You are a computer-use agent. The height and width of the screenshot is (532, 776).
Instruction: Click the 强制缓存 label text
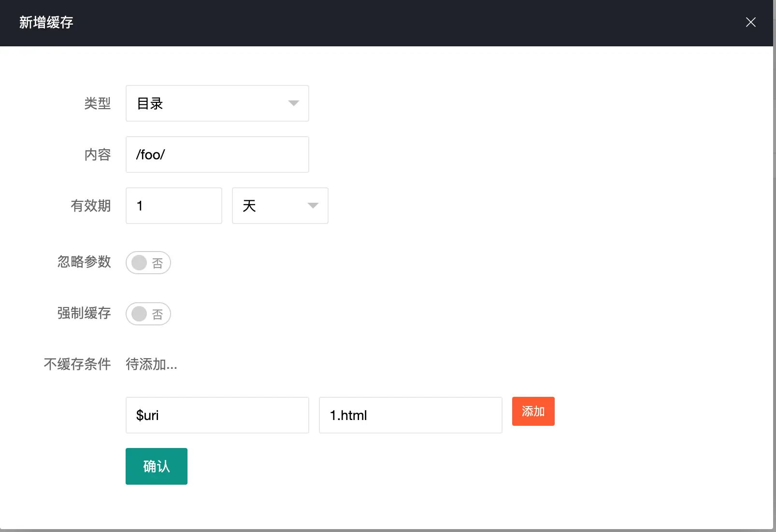coord(84,313)
